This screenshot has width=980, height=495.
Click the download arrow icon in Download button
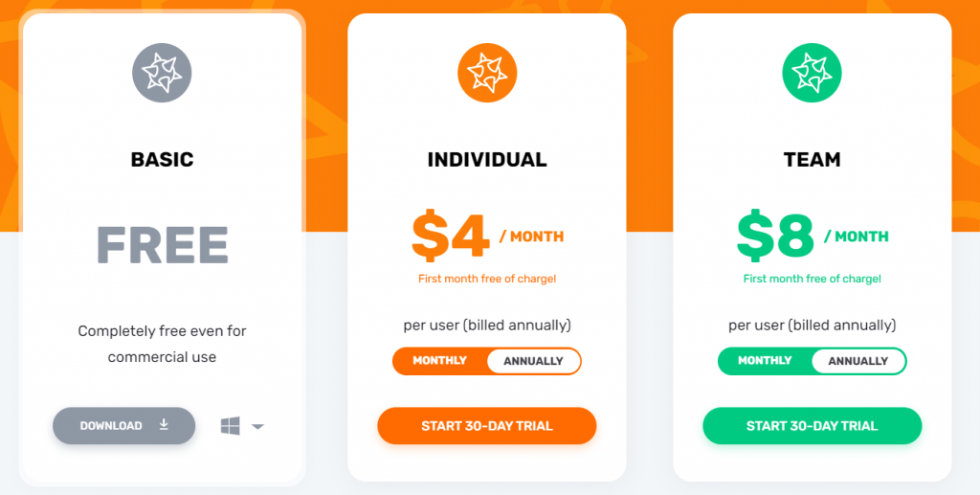164,425
